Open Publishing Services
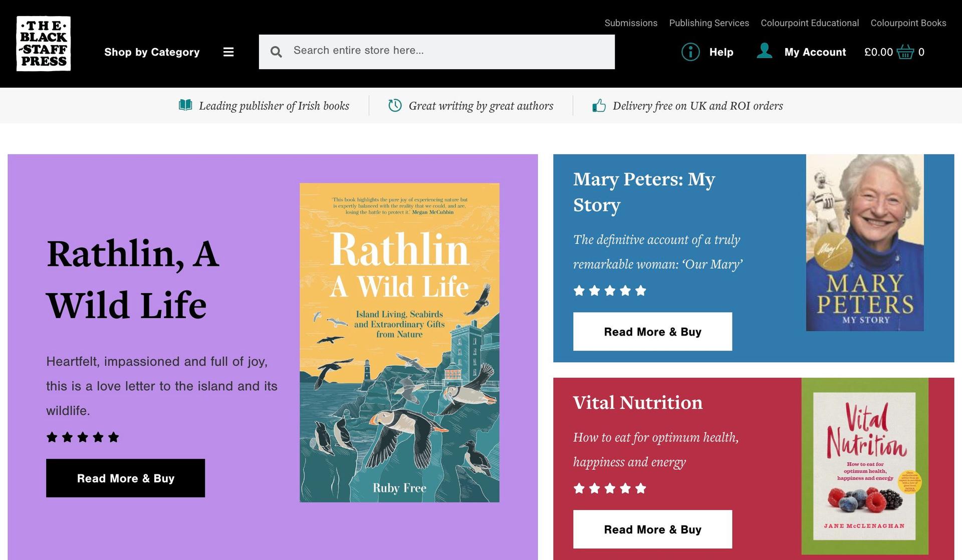962x560 pixels. point(709,23)
